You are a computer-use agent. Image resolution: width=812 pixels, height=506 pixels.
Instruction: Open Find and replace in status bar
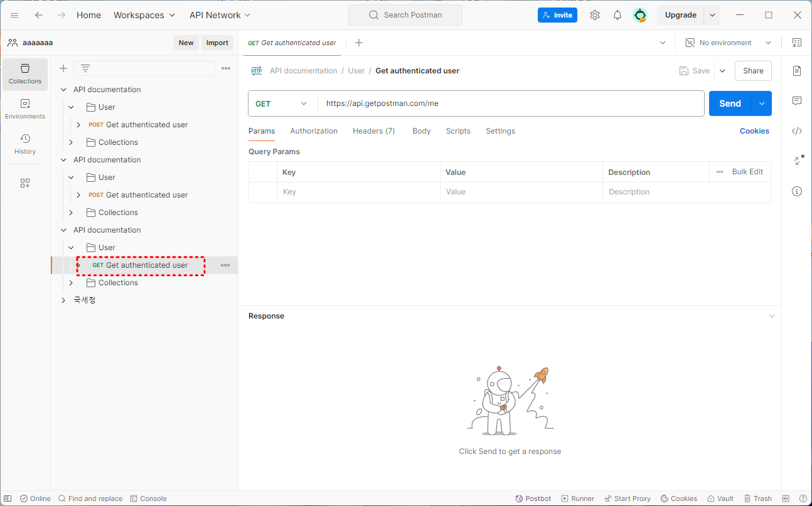point(90,498)
